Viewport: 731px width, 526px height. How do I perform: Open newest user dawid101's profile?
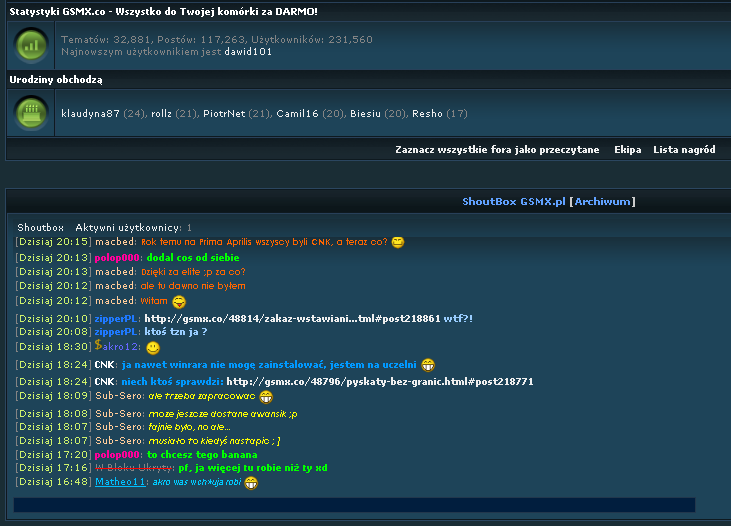248,51
